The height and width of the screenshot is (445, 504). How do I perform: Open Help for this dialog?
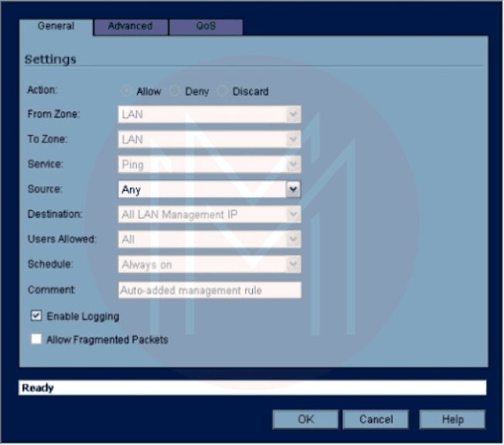coord(452,420)
